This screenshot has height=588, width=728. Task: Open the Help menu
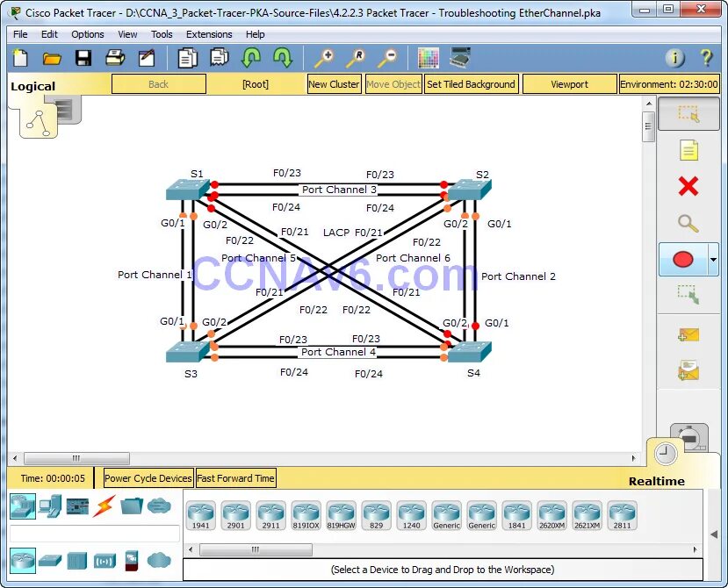click(x=255, y=34)
